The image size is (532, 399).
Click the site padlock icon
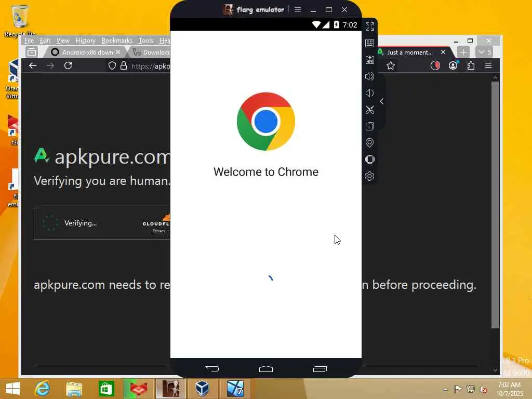click(124, 65)
